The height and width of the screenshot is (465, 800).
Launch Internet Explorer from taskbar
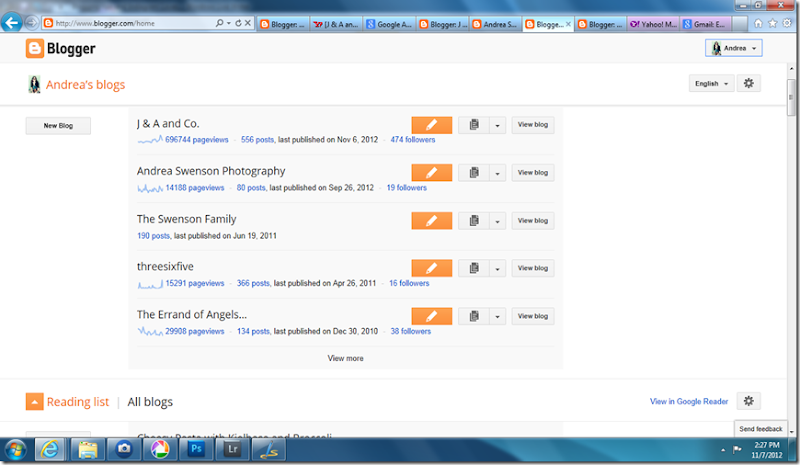[x=50, y=449]
